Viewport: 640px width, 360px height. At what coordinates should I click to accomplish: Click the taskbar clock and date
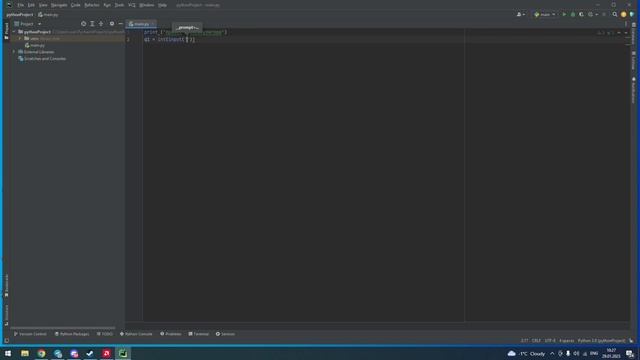(x=611, y=353)
